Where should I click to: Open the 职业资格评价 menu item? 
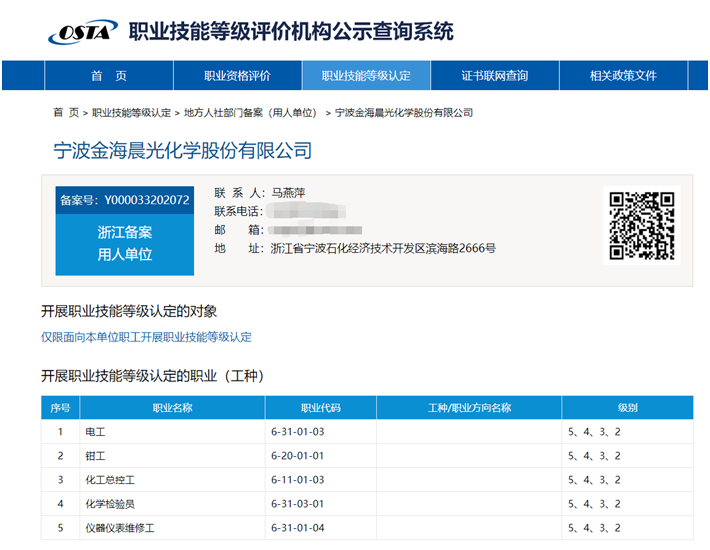[x=237, y=76]
